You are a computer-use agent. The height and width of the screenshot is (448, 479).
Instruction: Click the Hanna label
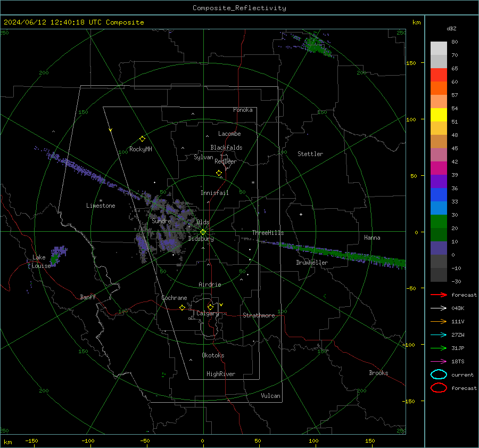(372, 238)
